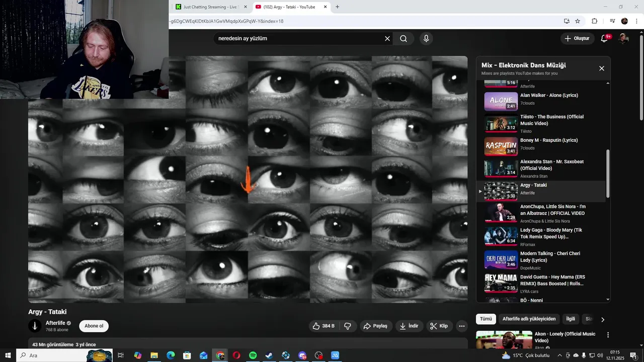Click the Paylaş share button

click(375, 326)
